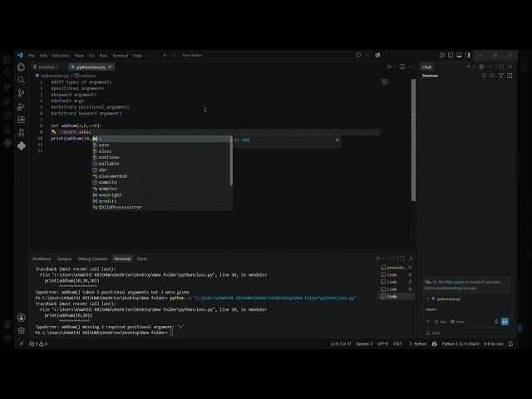Toggle sessions side-by-side layout icon

pyautogui.click(x=510, y=76)
